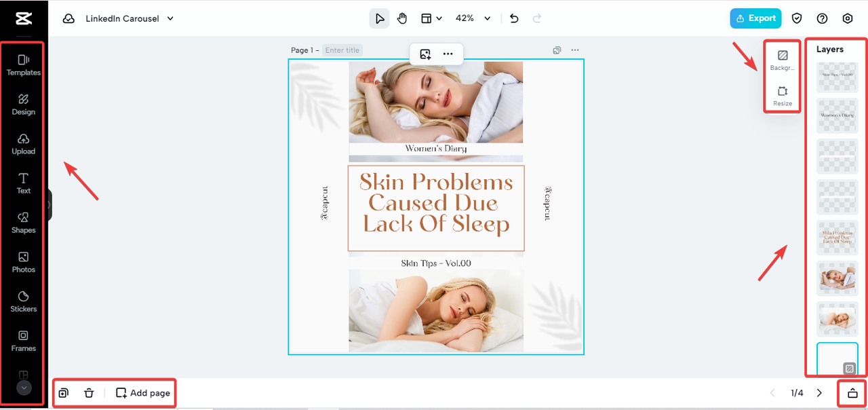Select the Text tool in sidebar
This screenshot has height=410, width=868.
pos(24,183)
